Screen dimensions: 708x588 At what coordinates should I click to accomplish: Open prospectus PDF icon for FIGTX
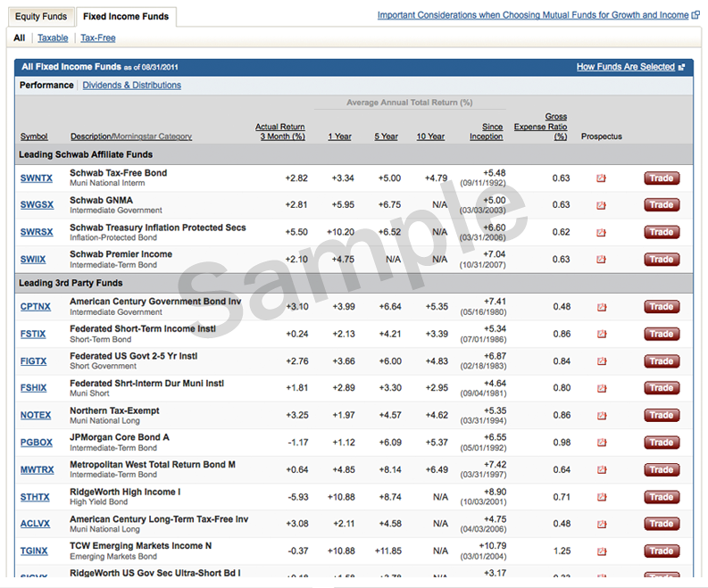[x=602, y=361]
